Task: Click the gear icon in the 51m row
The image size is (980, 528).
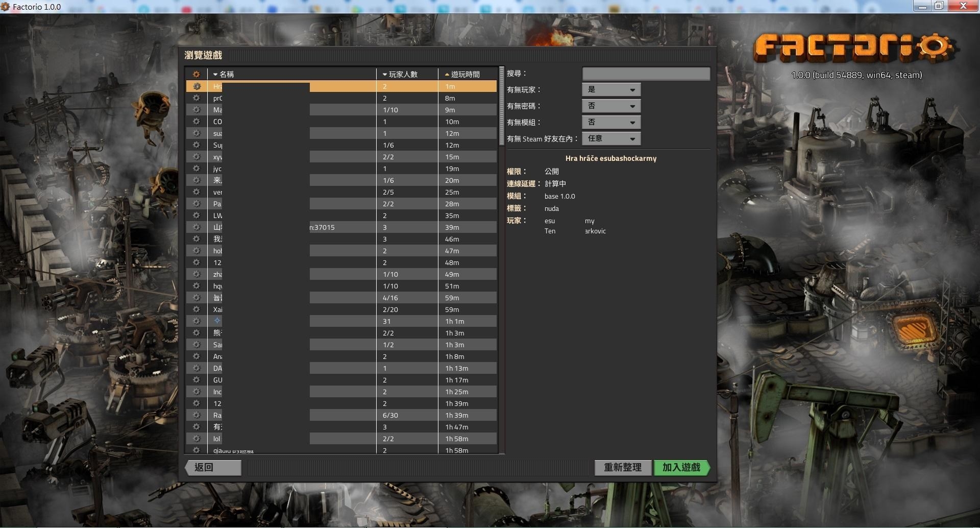Action: click(197, 286)
